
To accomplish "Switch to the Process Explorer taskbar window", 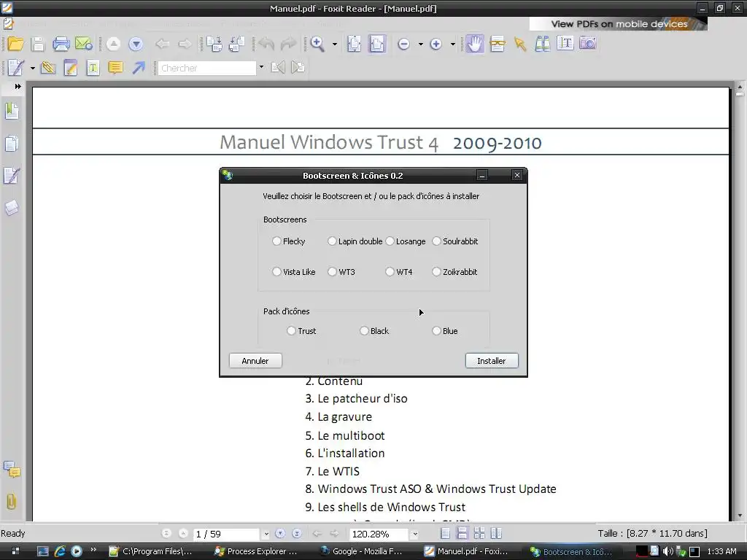I will (x=256, y=551).
